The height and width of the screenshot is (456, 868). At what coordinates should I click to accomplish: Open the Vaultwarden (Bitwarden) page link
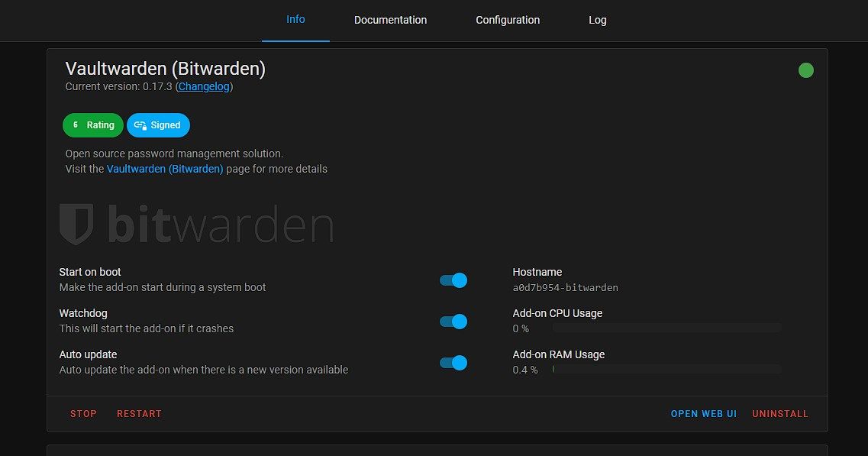(165, 169)
